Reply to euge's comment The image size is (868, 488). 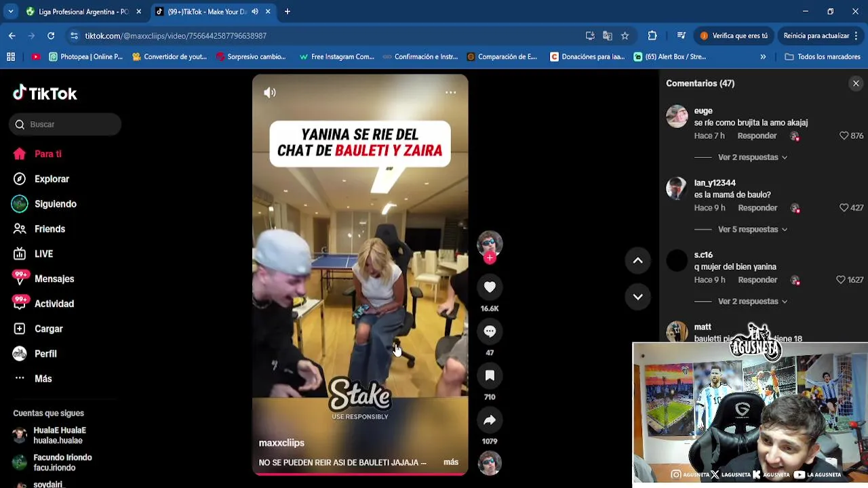coord(757,136)
